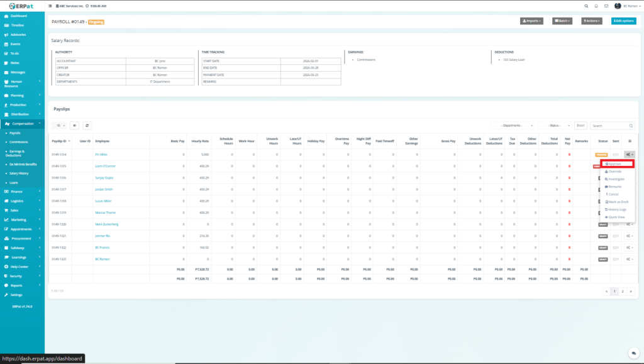Open the Status filter dropdown
The image size is (644, 364).
(555, 126)
